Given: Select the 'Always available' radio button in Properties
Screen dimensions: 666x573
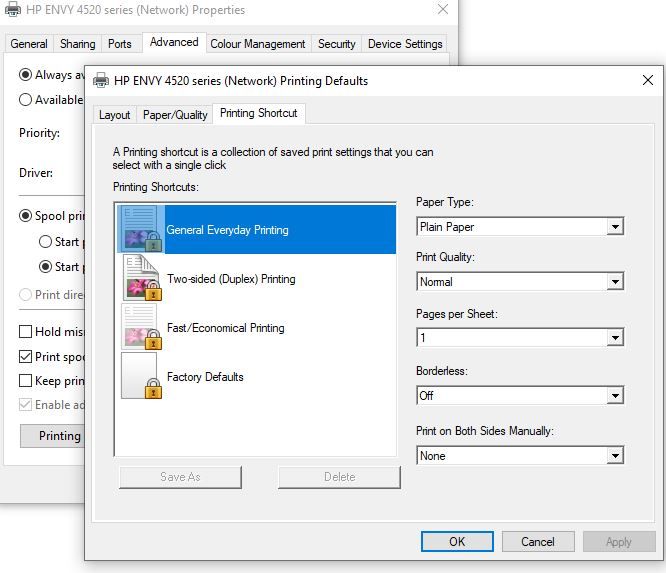Looking at the screenshot, I should point(25,75).
